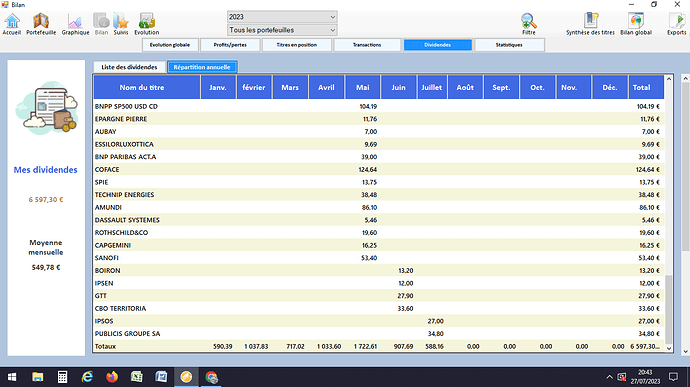Expand the Tous les portefeuilles dropdown
Image resolution: width=690 pixels, height=387 pixels.
coord(333,30)
